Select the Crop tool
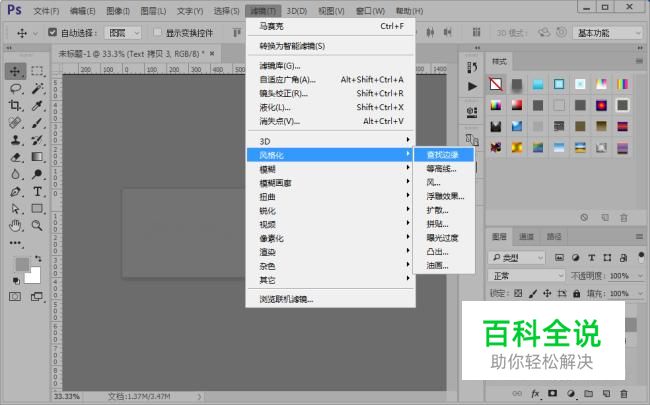This screenshot has width=650, height=405. (x=15, y=106)
